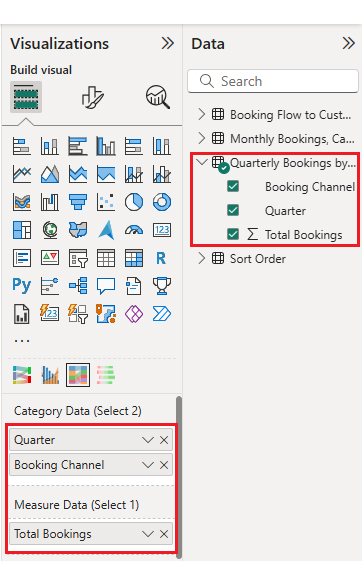
Task: Select the donut chart visual
Action: pyautogui.click(x=162, y=202)
